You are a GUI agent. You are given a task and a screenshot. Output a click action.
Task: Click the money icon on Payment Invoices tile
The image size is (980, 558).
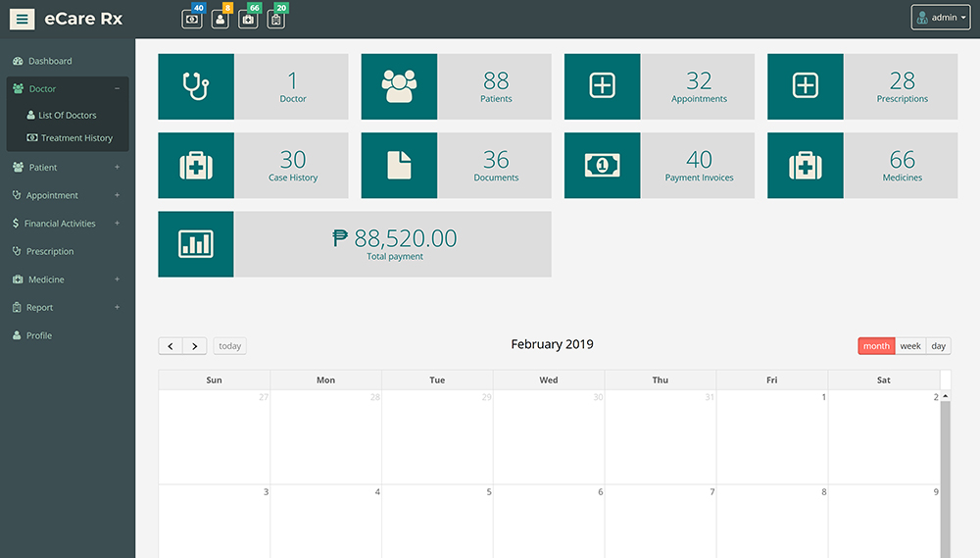pos(602,165)
